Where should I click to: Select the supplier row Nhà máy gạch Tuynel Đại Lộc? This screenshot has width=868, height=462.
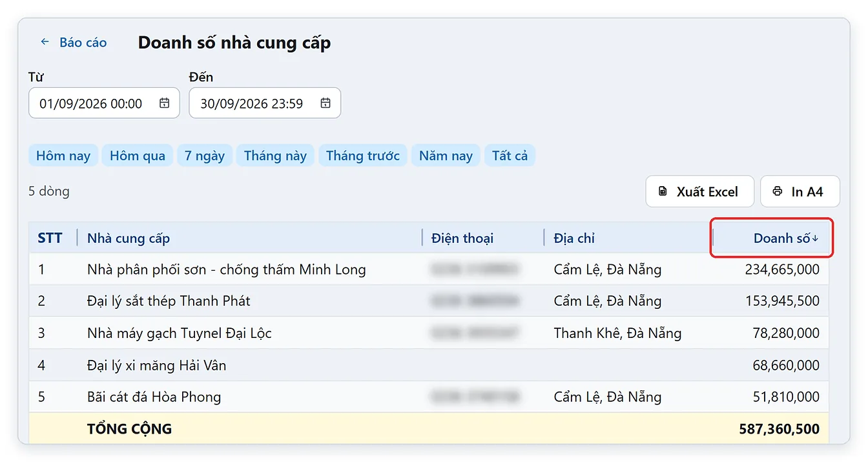point(429,333)
